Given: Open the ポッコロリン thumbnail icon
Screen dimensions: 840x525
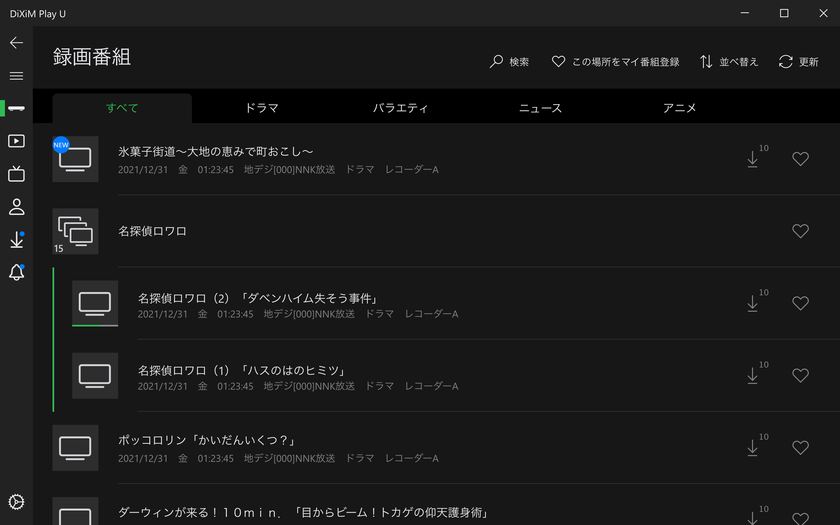Looking at the screenshot, I should (x=76, y=448).
